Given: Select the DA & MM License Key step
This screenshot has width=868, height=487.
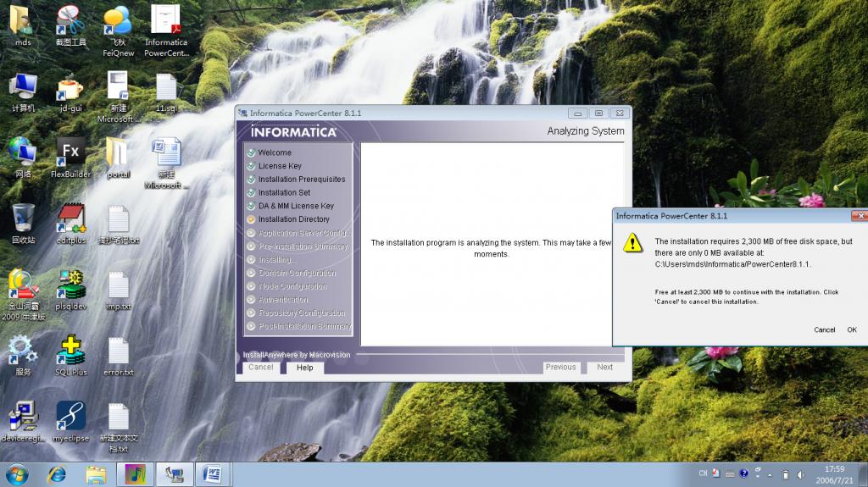Looking at the screenshot, I should [x=296, y=206].
